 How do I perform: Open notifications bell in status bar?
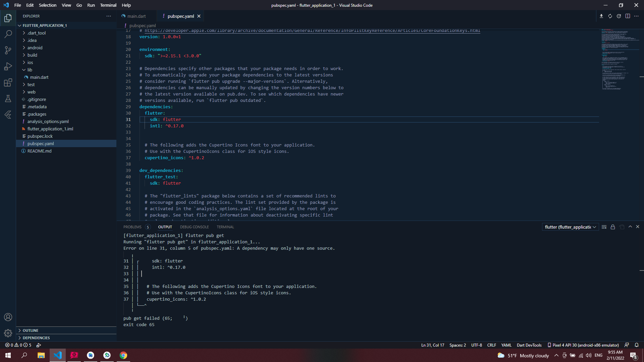[637, 345]
